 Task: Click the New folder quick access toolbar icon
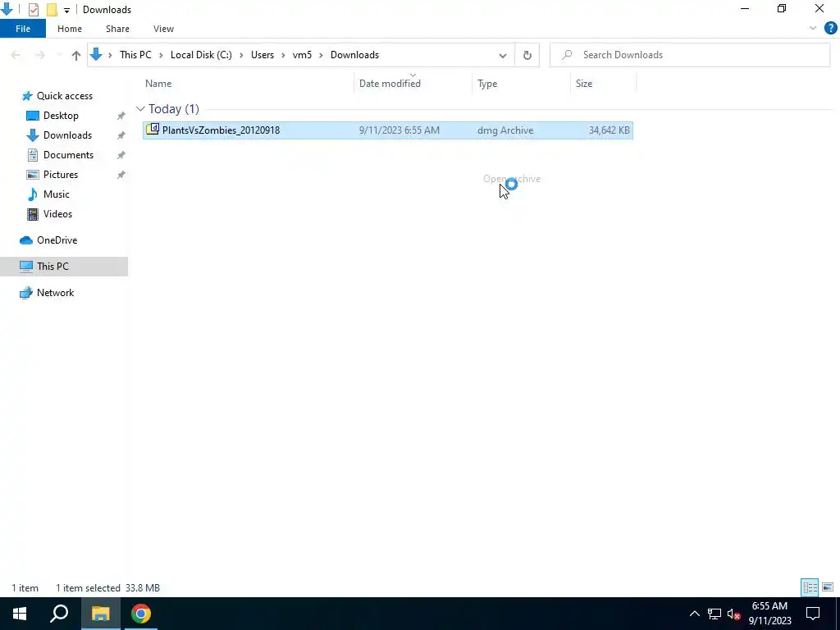(52, 10)
